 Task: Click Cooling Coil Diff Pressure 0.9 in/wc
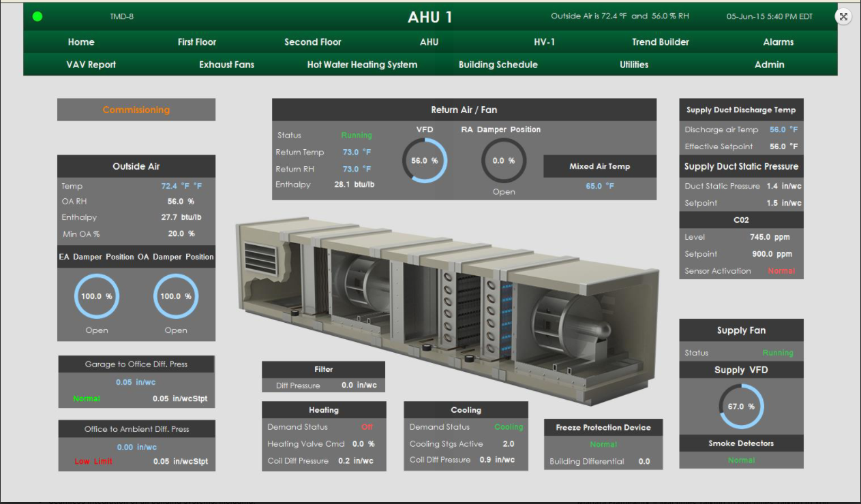click(497, 460)
